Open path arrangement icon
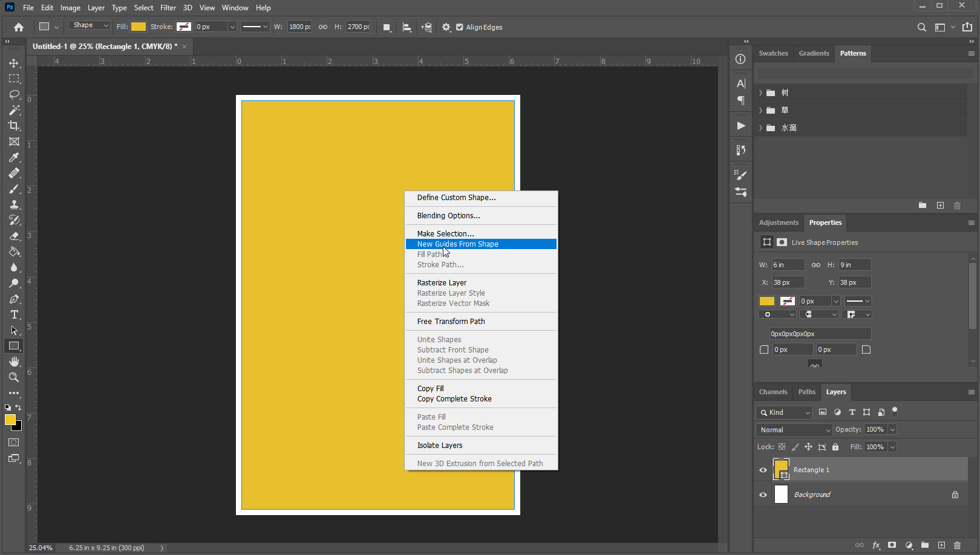This screenshot has height=555, width=980. tap(426, 27)
